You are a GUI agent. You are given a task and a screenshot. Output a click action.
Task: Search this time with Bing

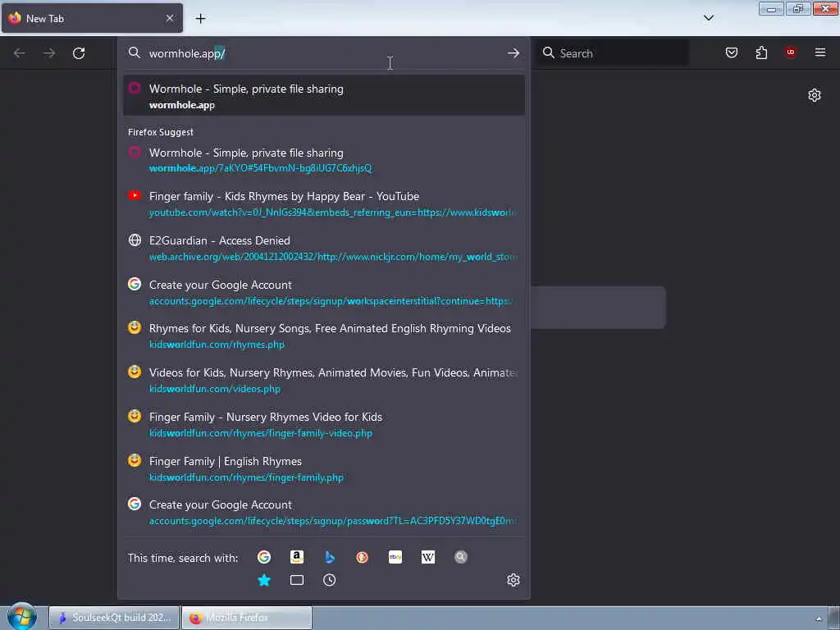[330, 557]
